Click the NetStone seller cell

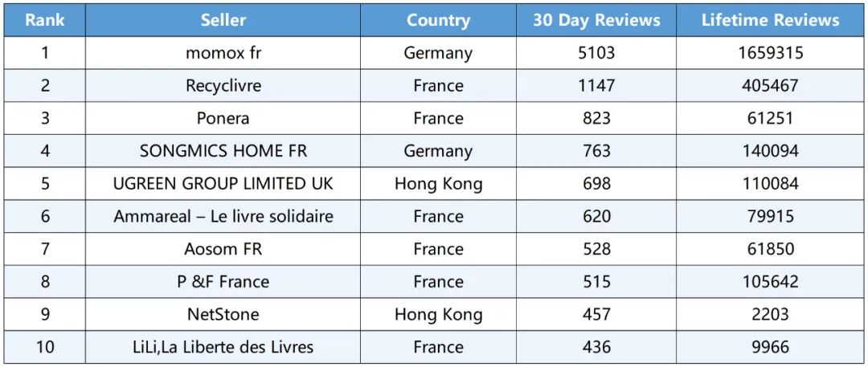[223, 314]
